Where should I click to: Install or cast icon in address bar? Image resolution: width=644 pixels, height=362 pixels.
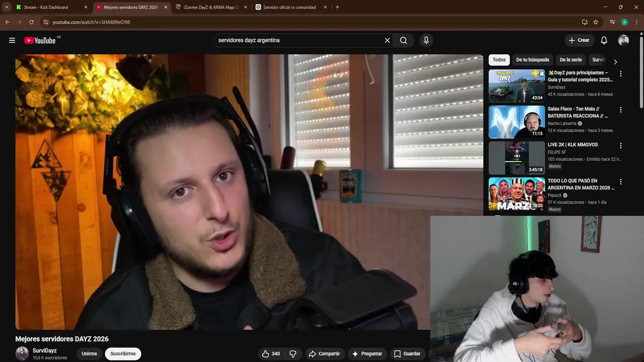click(x=585, y=22)
